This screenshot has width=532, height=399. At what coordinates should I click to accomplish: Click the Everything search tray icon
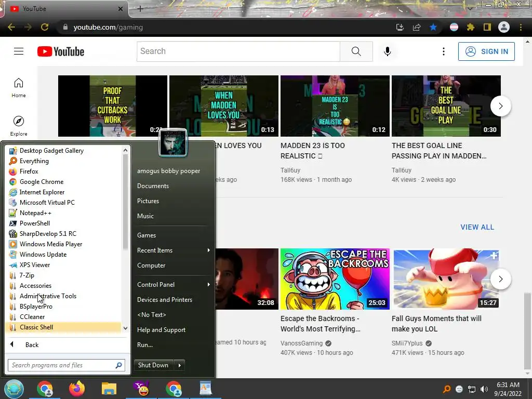[x=447, y=389]
